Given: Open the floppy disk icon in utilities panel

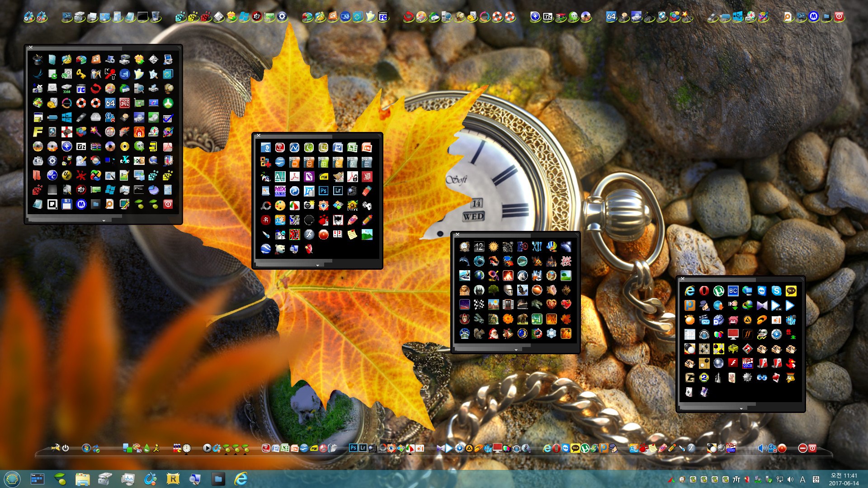Looking at the screenshot, I should [66, 204].
